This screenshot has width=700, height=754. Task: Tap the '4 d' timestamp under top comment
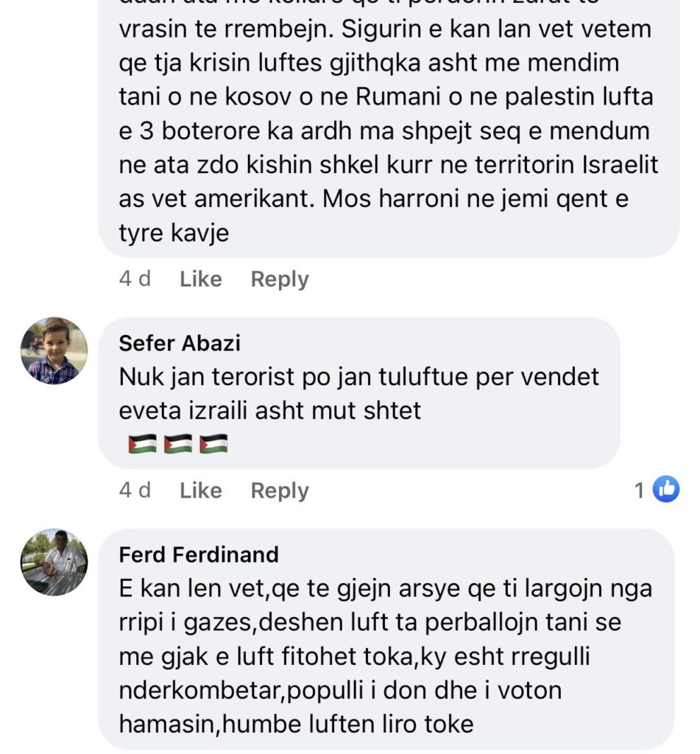135,279
